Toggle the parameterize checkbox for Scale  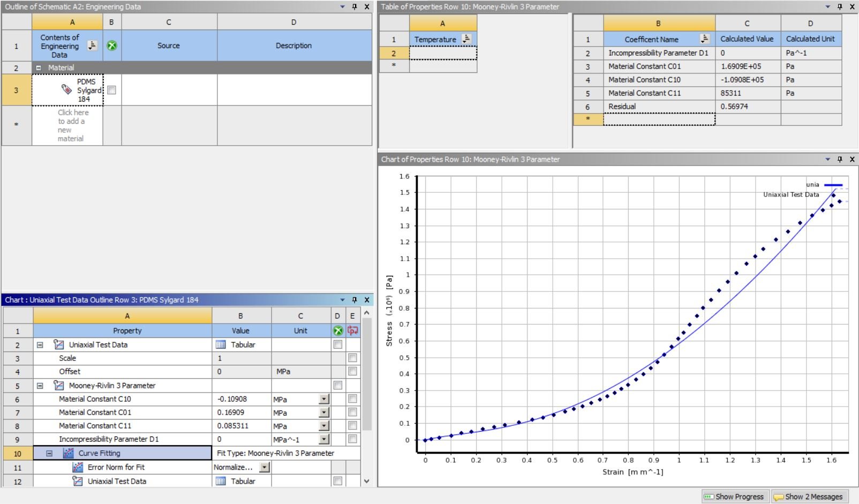point(352,358)
